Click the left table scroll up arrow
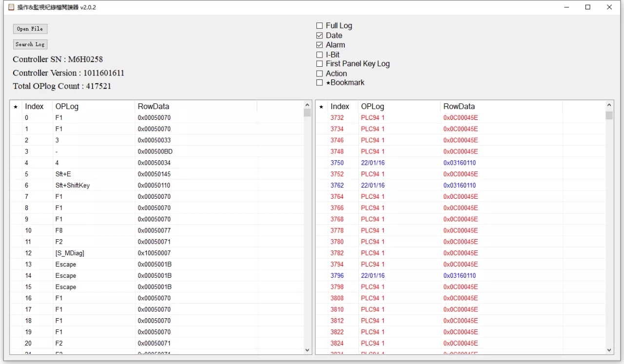 307,105
